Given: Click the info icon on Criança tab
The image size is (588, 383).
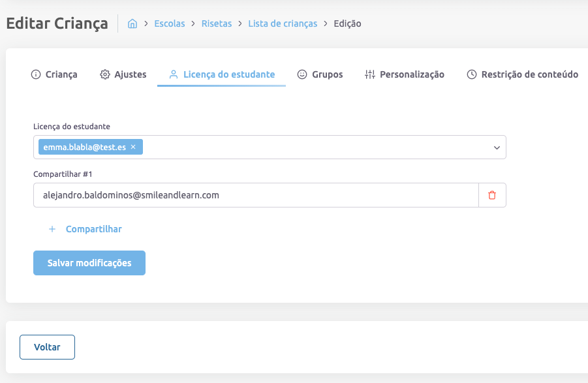Looking at the screenshot, I should tap(36, 74).
